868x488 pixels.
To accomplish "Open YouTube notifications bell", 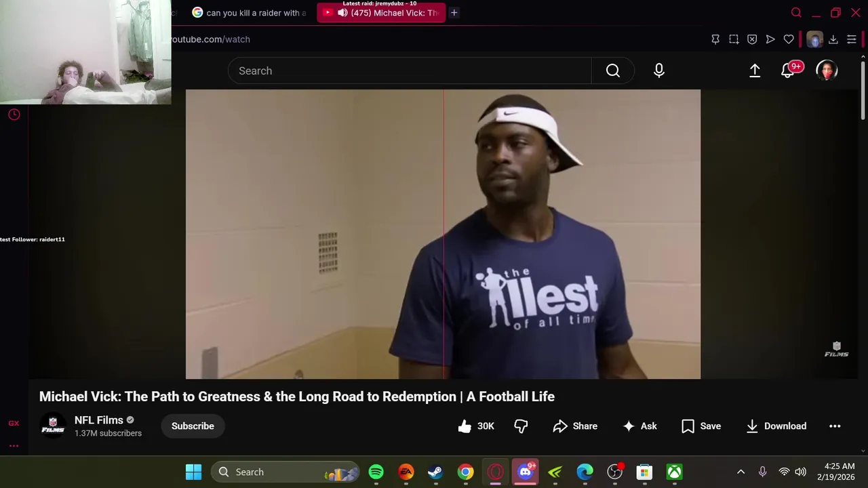I will coord(788,70).
